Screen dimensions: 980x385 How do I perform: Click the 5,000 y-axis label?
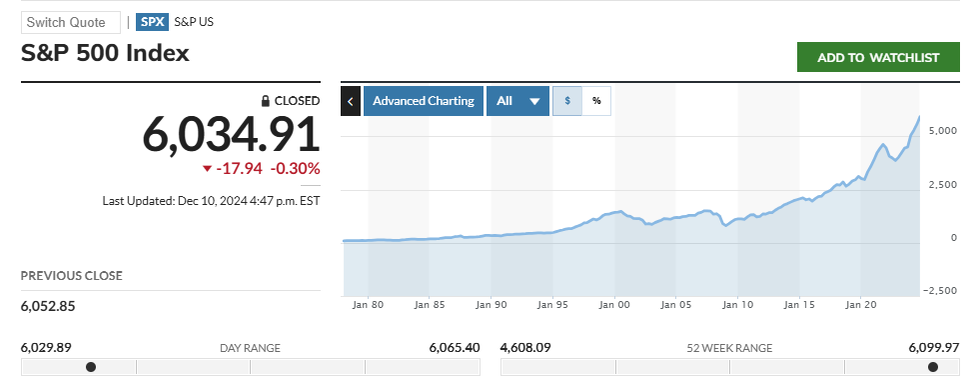(943, 131)
